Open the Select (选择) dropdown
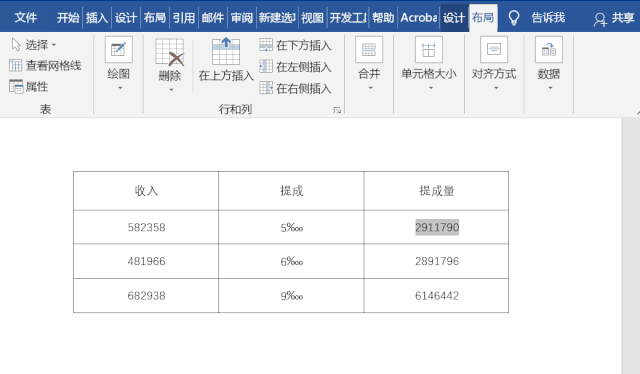Screen dimensions: 640x374 34,45
